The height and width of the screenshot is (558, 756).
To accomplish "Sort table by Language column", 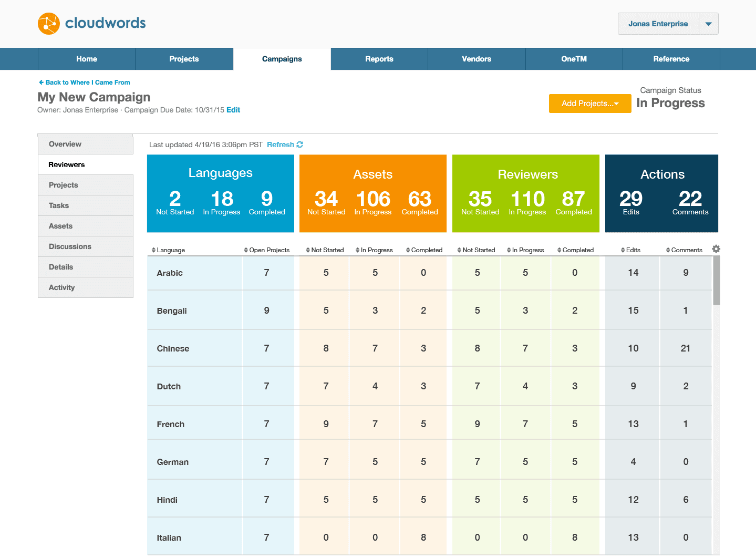I will click(x=168, y=250).
